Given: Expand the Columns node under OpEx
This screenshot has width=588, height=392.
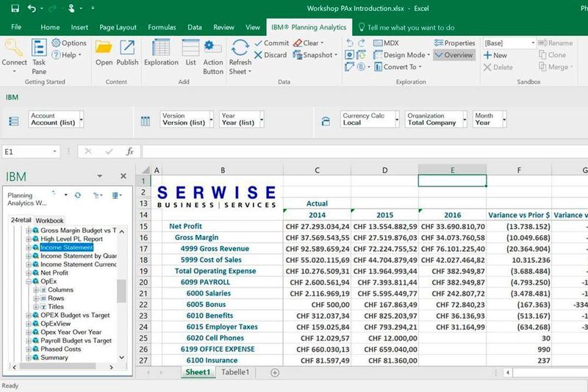Looking at the screenshot, I should click(35, 290).
